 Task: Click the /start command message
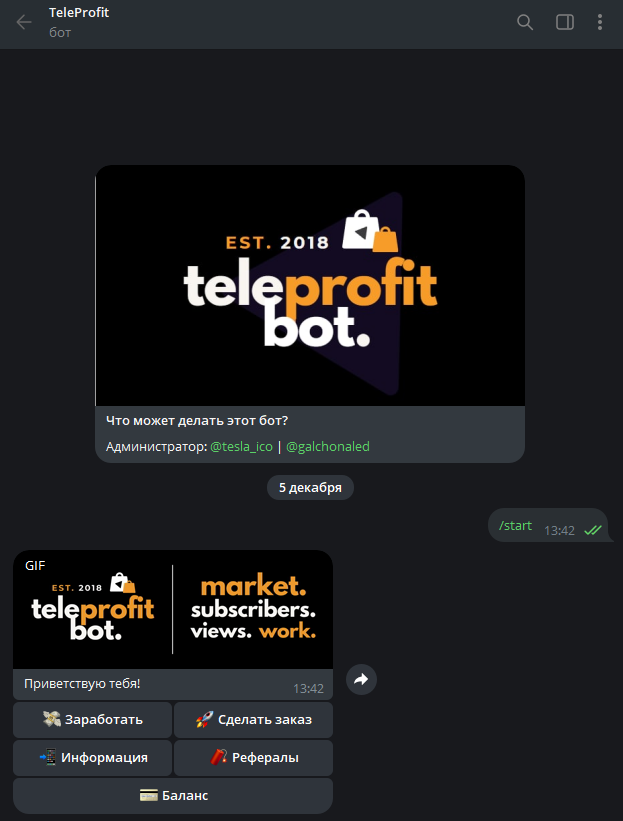(x=515, y=526)
